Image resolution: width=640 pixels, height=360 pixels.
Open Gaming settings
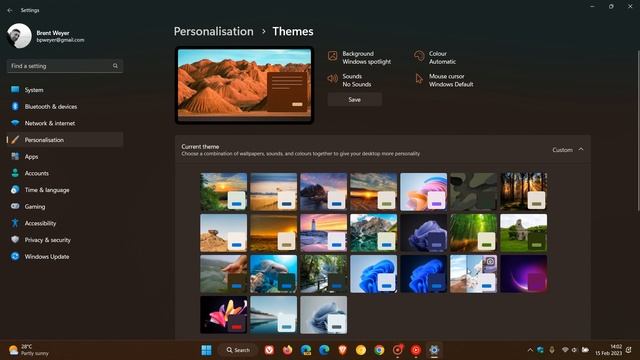pos(64,207)
